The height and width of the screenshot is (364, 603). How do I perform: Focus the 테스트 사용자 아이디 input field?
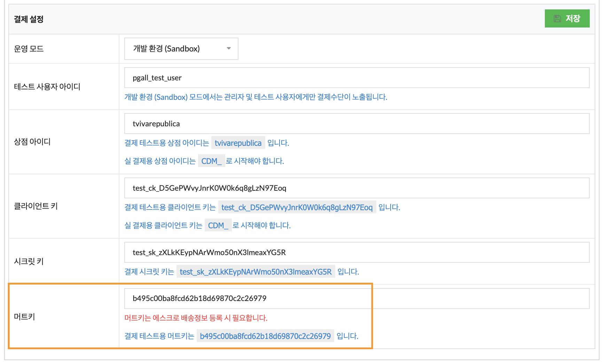(357, 78)
